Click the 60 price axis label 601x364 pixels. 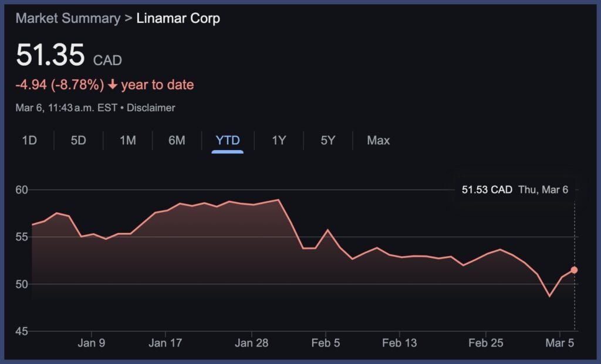coord(22,190)
